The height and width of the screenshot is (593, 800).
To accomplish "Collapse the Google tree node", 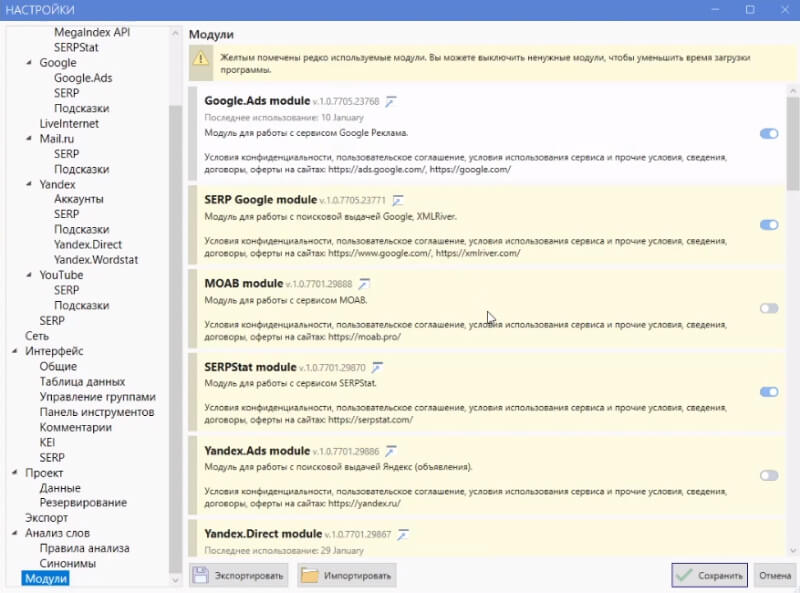I will pyautogui.click(x=29, y=62).
